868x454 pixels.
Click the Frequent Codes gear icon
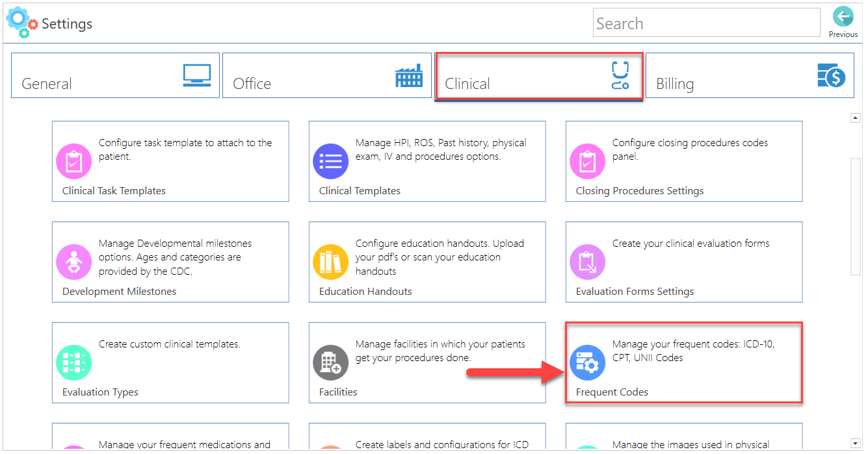[x=588, y=362]
